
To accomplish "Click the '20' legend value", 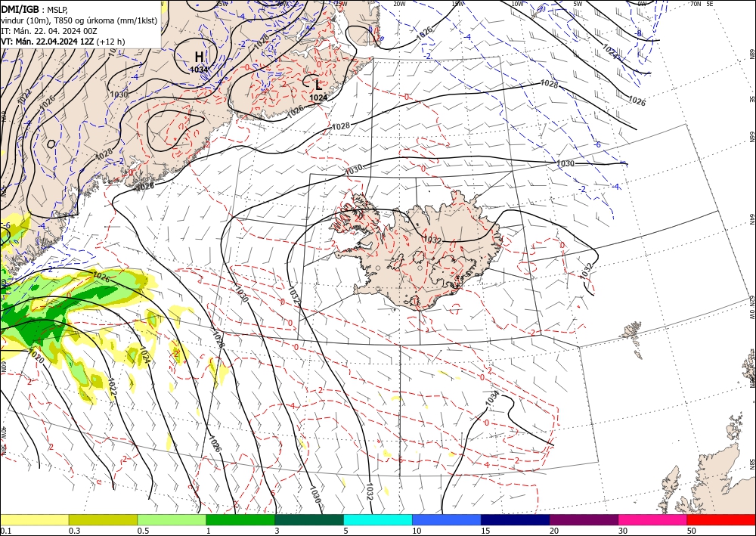I will [554, 531].
